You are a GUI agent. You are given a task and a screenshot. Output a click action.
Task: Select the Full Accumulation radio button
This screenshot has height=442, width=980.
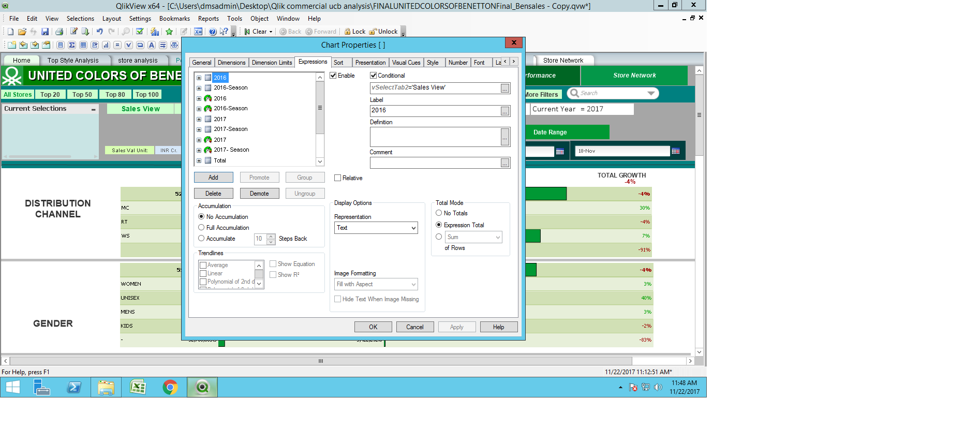tap(201, 228)
